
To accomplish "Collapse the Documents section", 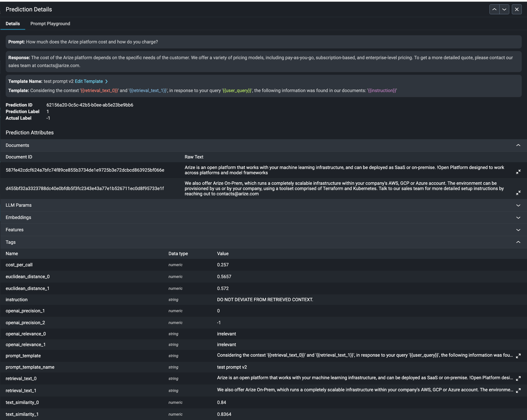I will [518, 145].
